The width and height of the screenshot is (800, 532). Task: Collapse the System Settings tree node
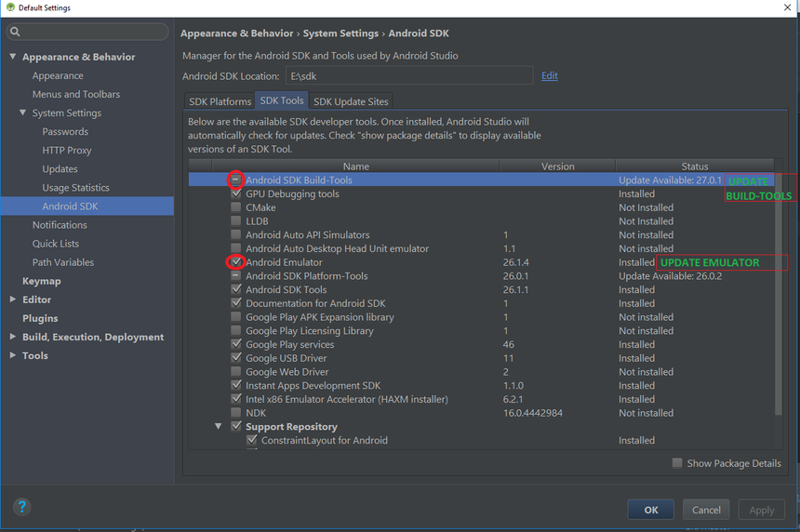(23, 113)
